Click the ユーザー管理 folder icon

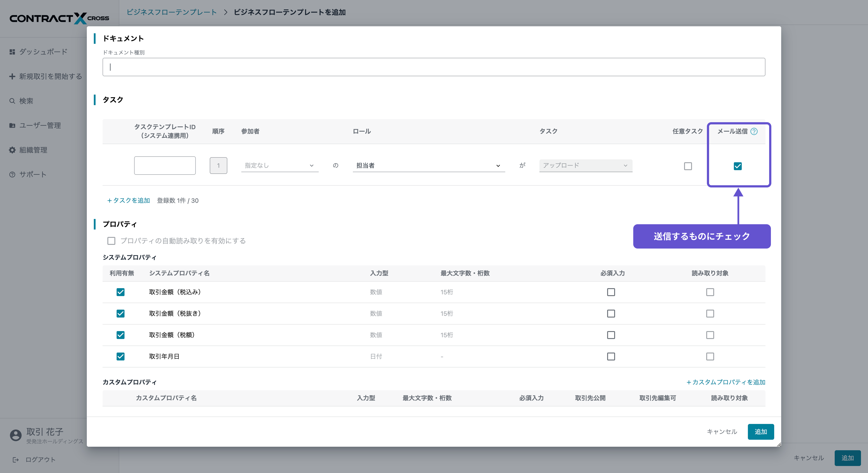coord(12,125)
